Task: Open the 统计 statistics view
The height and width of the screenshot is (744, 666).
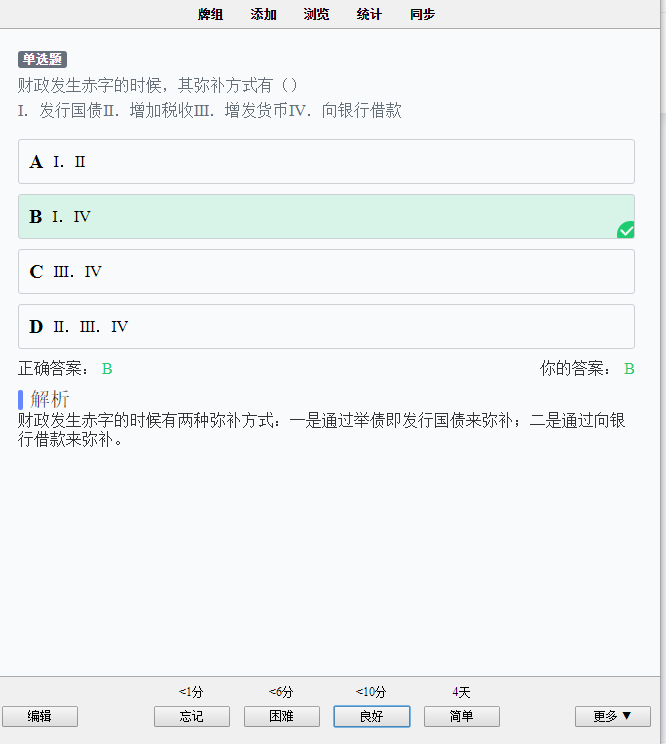Action: (x=369, y=14)
